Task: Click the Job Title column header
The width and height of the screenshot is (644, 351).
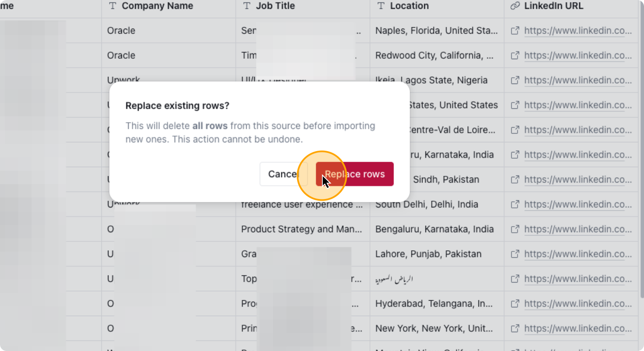Action: click(x=275, y=6)
